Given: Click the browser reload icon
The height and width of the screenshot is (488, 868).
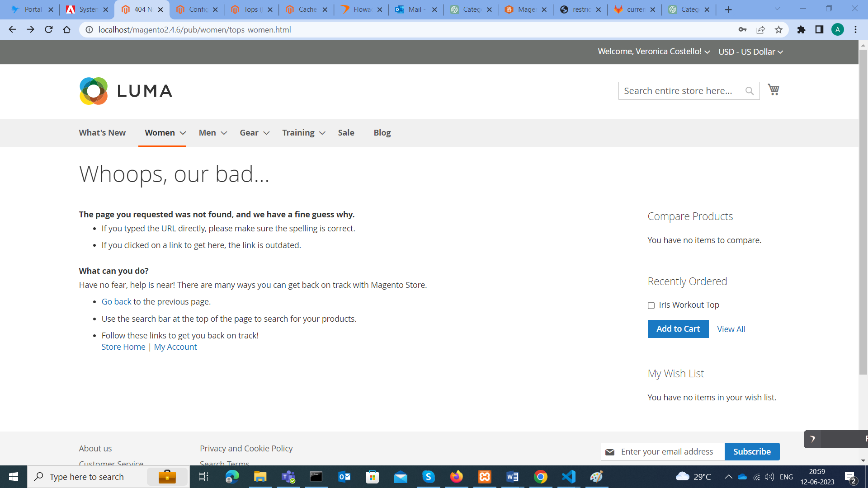Looking at the screenshot, I should pos(49,30).
